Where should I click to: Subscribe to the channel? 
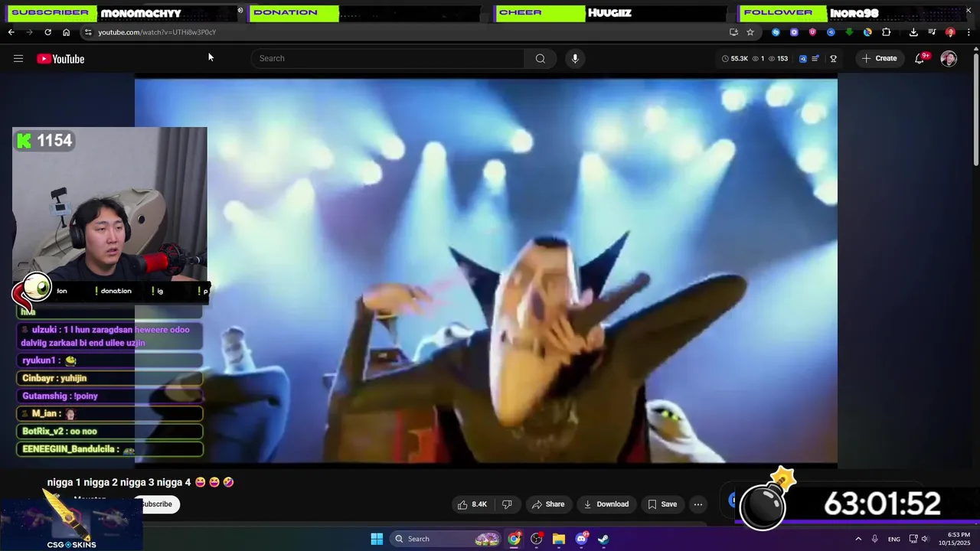[157, 504]
